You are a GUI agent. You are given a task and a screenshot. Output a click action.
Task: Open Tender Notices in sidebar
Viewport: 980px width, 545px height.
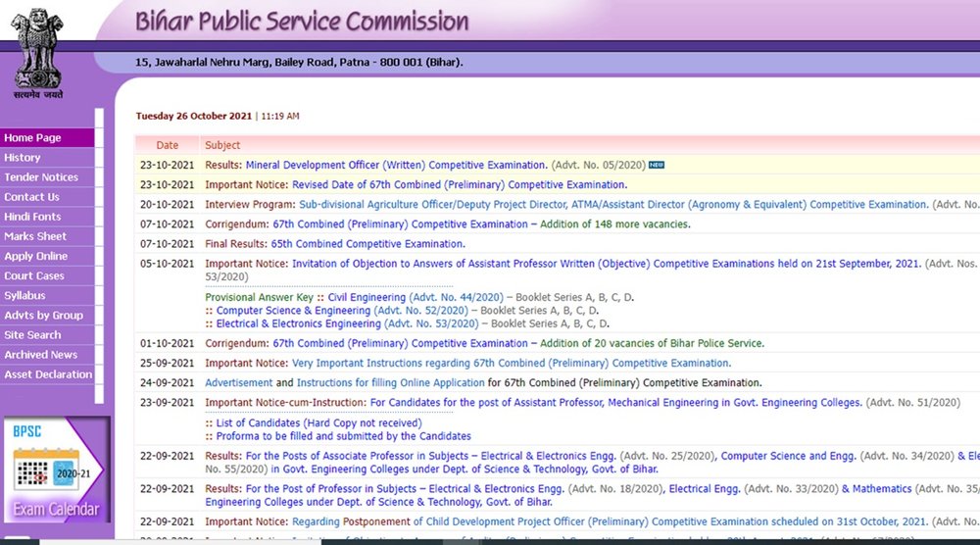47,177
